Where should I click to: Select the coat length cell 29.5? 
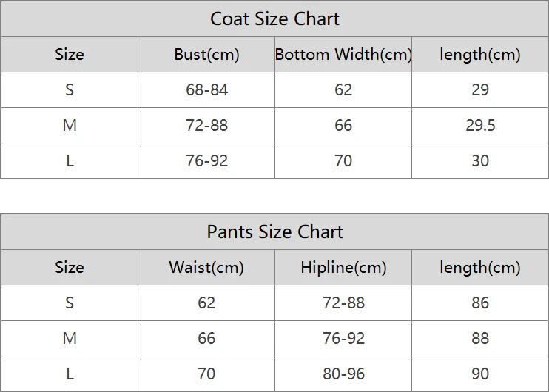pyautogui.click(x=480, y=125)
